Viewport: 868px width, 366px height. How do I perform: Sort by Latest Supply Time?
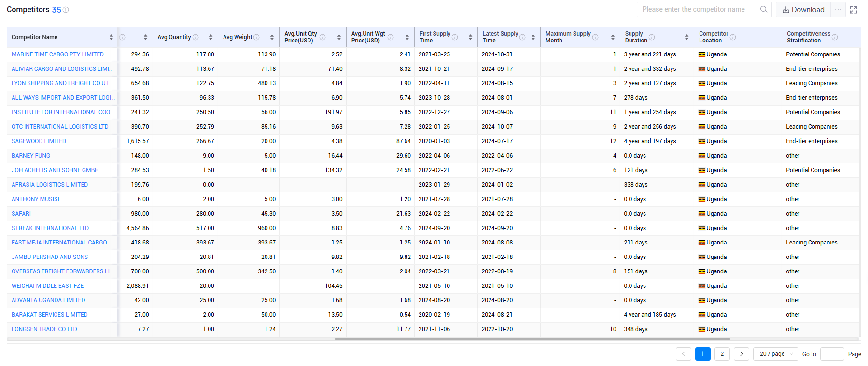533,37
